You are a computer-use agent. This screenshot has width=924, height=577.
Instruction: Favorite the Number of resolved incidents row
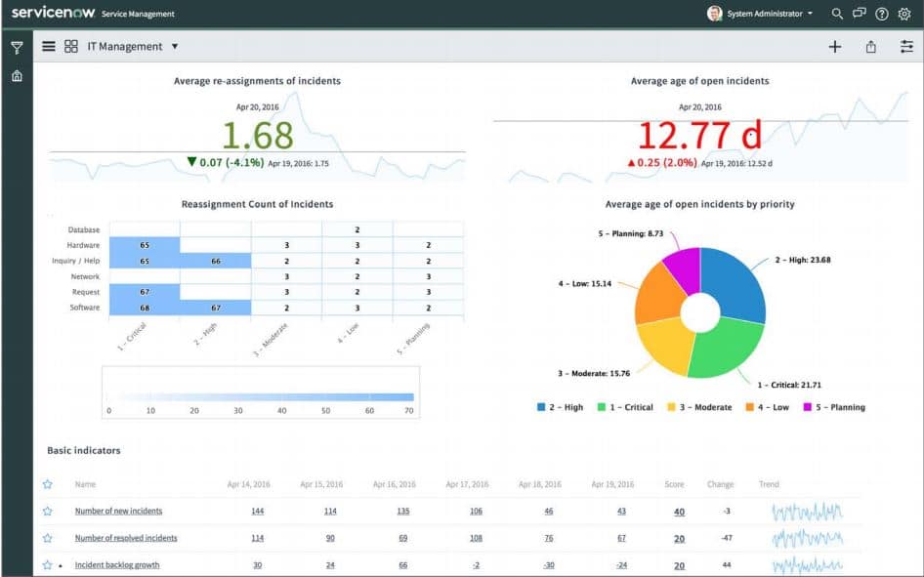coord(46,538)
